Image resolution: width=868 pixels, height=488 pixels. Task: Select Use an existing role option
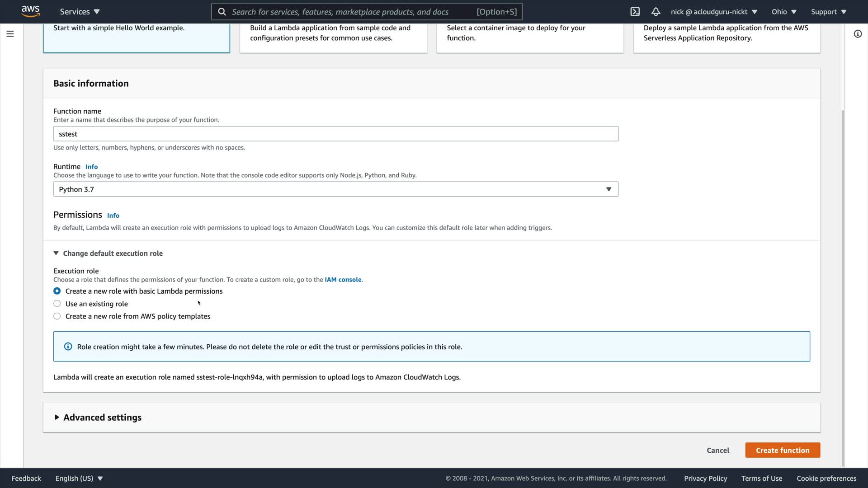[x=57, y=304]
